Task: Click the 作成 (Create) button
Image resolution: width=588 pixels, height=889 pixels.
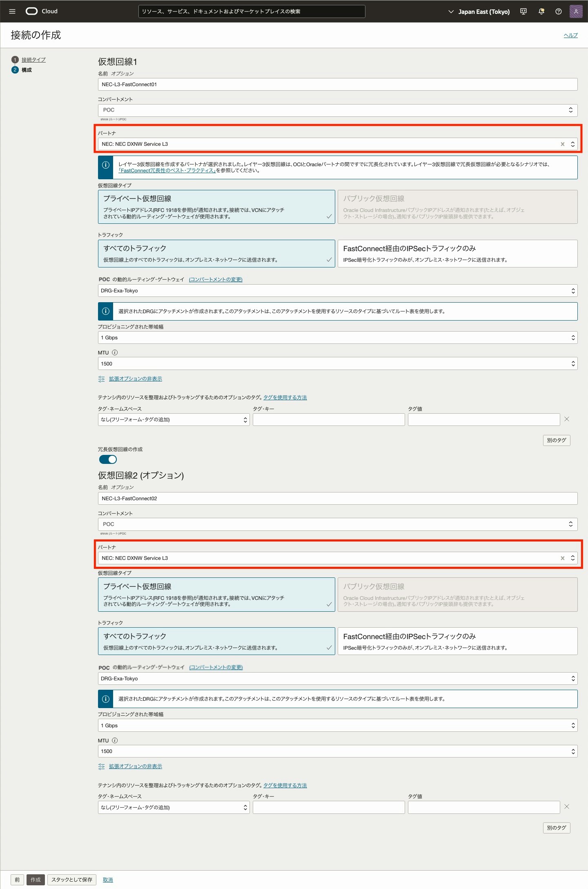Action: 36,880
